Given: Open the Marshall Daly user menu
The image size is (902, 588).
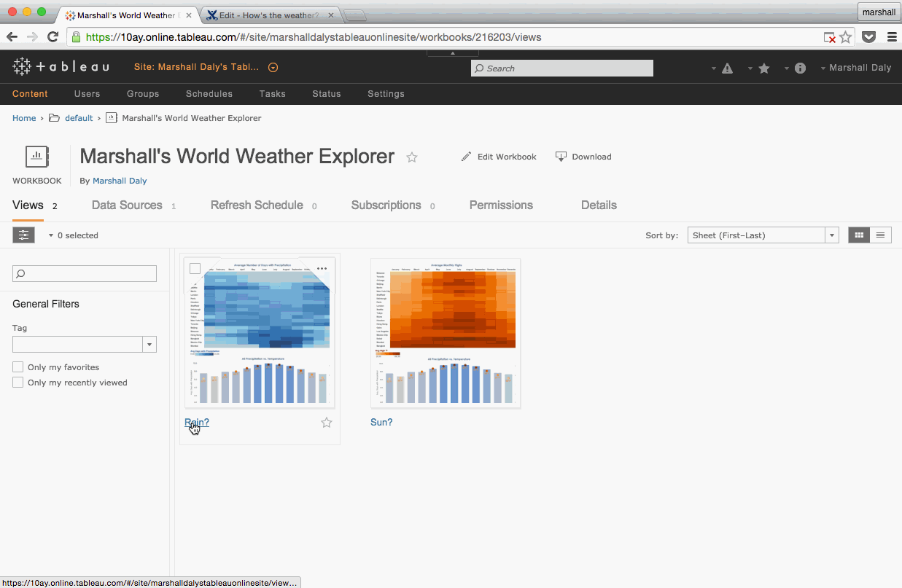Looking at the screenshot, I should click(x=855, y=68).
